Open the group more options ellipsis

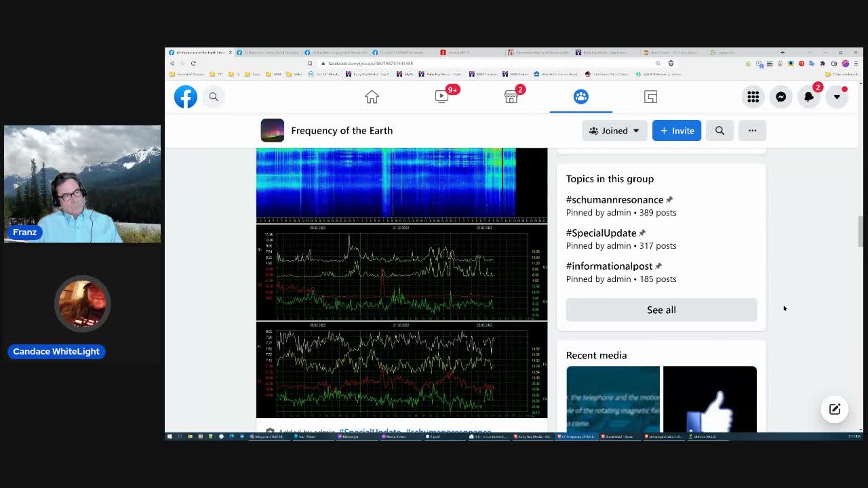tap(752, 131)
